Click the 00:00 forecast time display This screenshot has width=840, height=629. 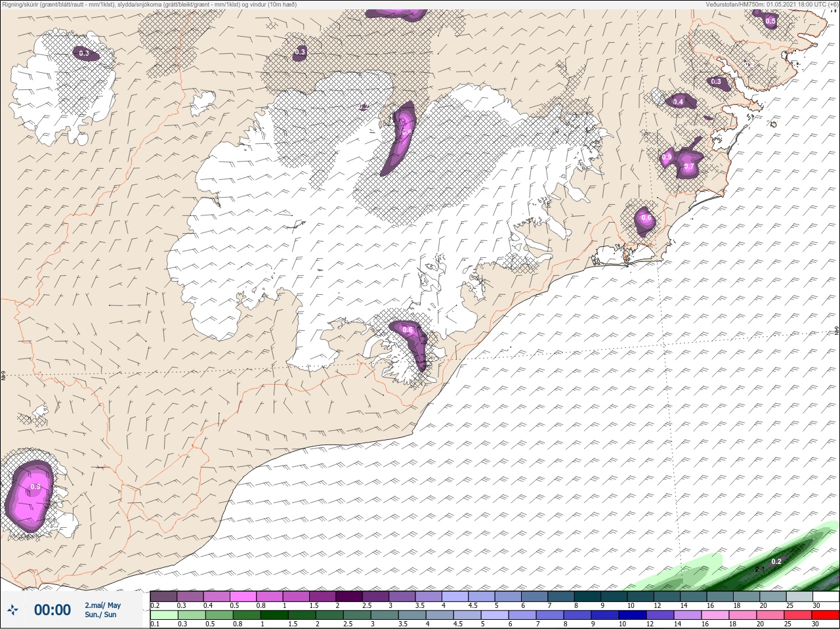tap(52, 610)
